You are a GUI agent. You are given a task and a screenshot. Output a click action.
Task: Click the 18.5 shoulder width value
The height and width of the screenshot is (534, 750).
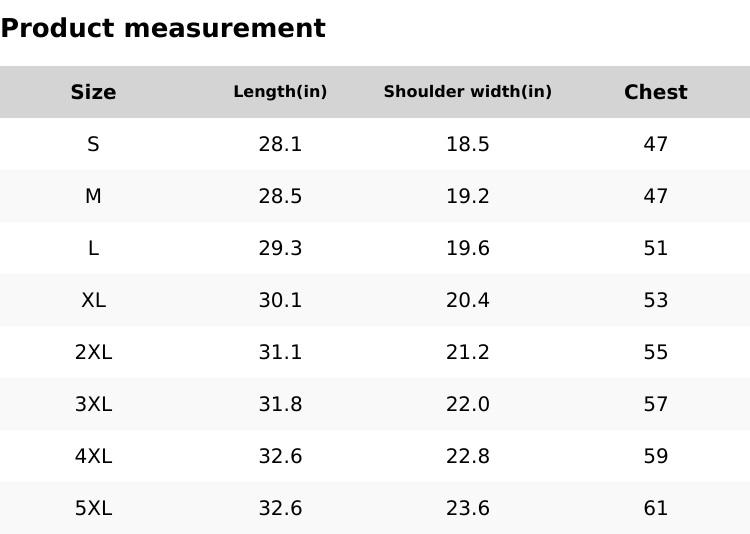point(467,144)
